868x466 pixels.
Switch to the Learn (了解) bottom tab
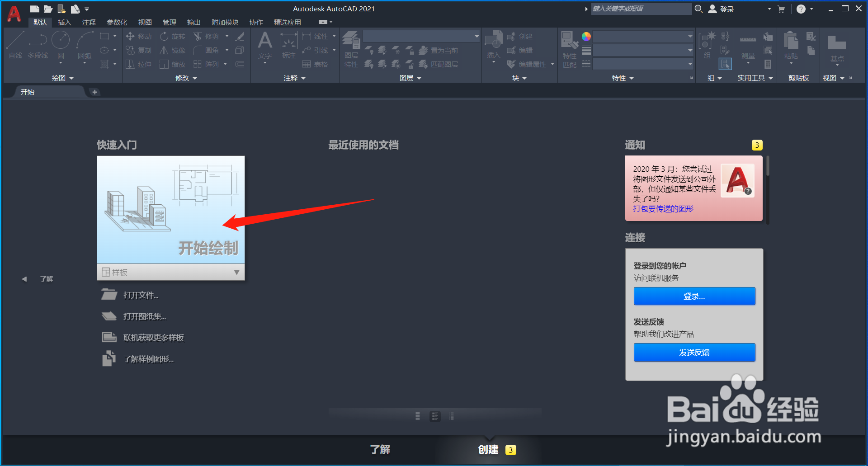point(380,449)
